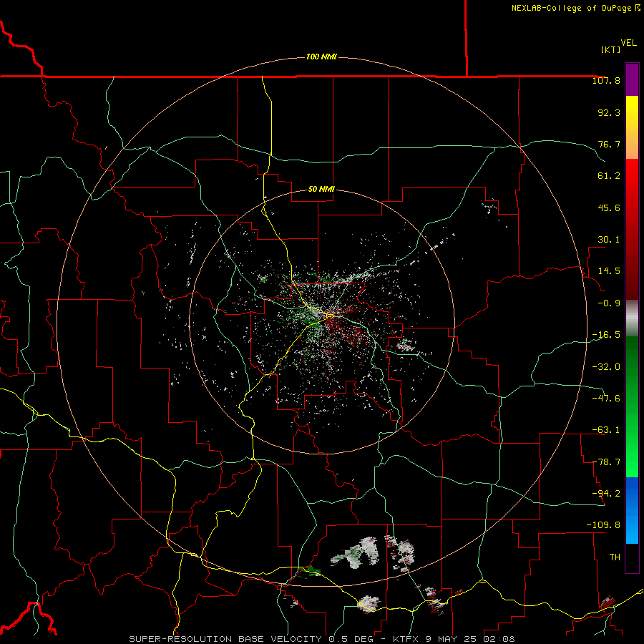Click the 30.1 velocity scale value
Viewport: 644px width, 644px height.
[x=609, y=240]
